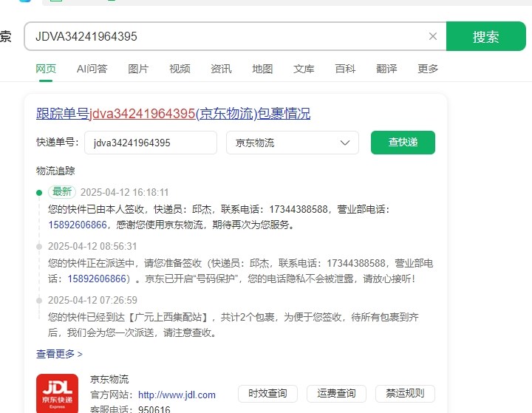Open the 百科 tab

tap(345, 69)
